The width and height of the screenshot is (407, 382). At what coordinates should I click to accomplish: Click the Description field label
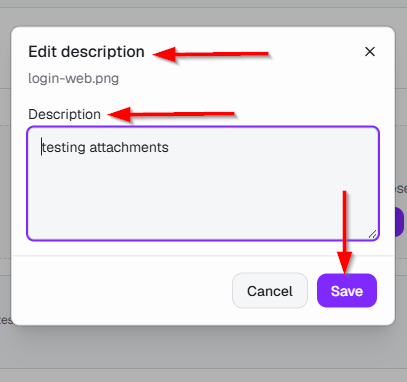click(64, 114)
